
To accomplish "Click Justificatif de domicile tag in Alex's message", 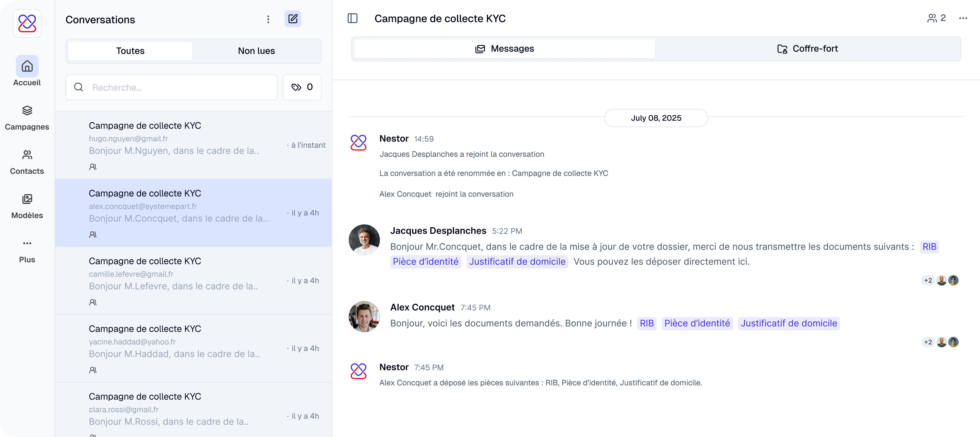I will 789,323.
